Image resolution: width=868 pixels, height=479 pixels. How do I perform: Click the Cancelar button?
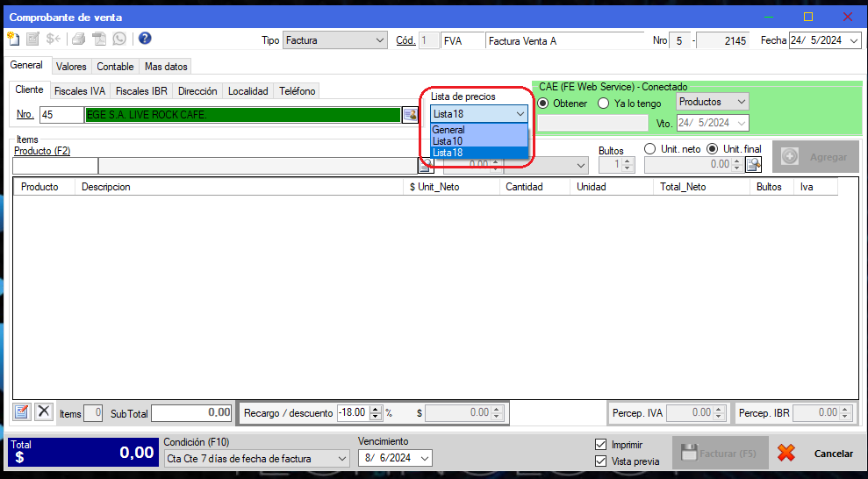point(833,454)
